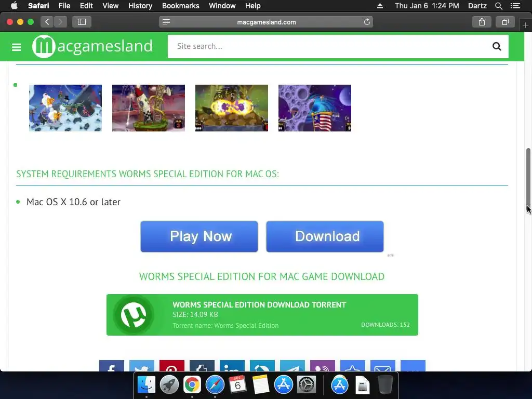Open the Edit menu
The image size is (532, 399).
click(86, 6)
